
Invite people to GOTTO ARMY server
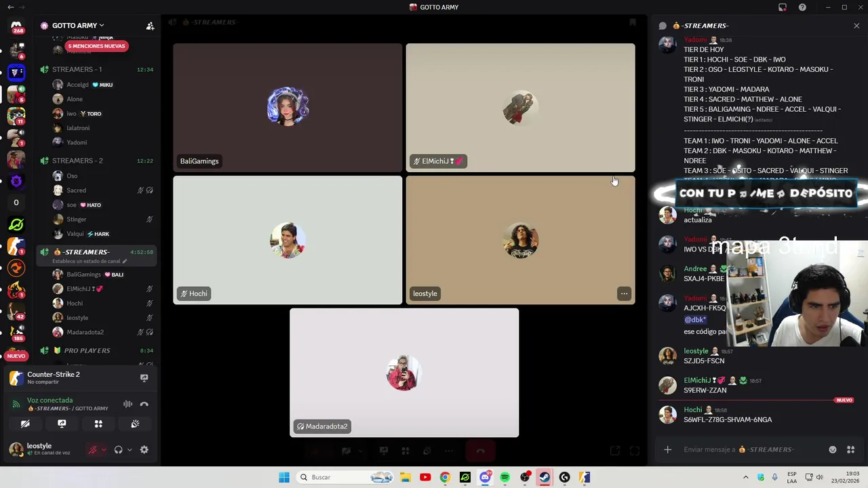click(150, 26)
